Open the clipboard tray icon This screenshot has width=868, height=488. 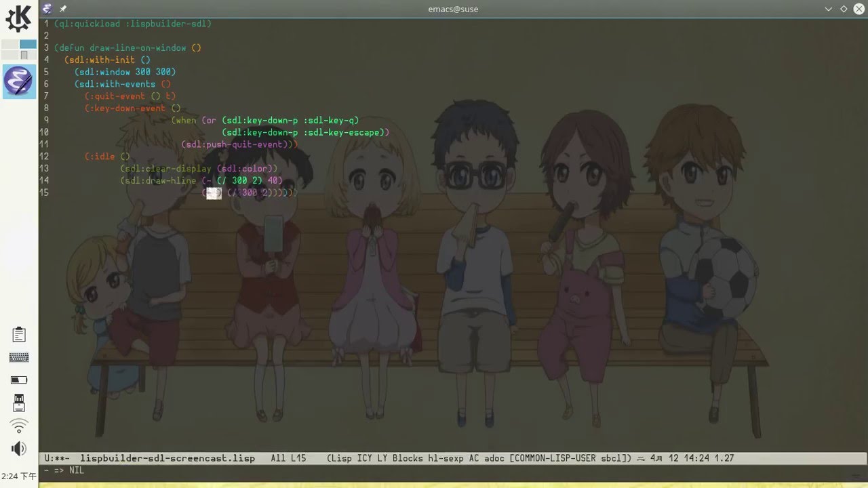[19, 334]
